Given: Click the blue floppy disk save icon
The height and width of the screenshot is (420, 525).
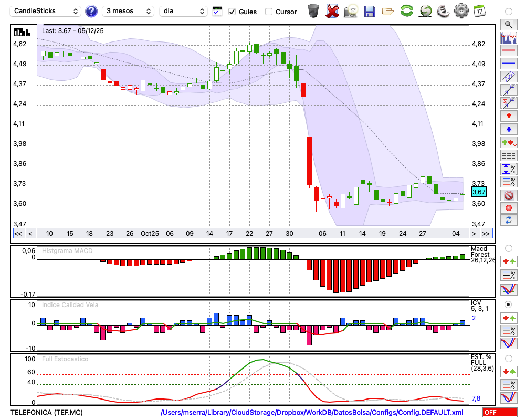Looking at the screenshot, I should tap(370, 11).
